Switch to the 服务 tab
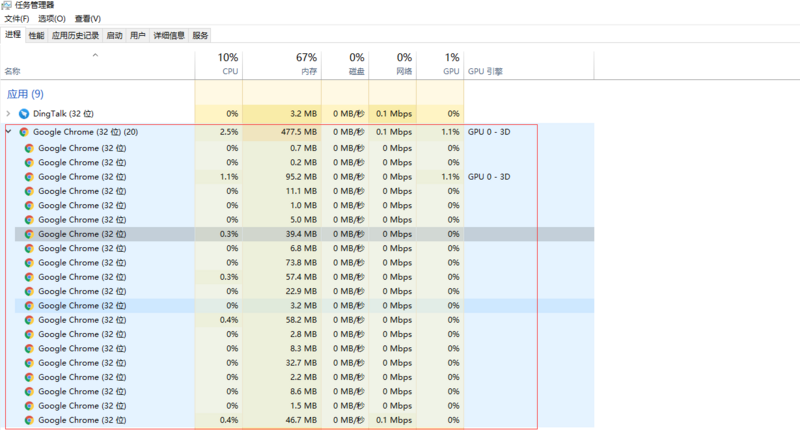Screen dimensions: 800x430 pos(200,36)
